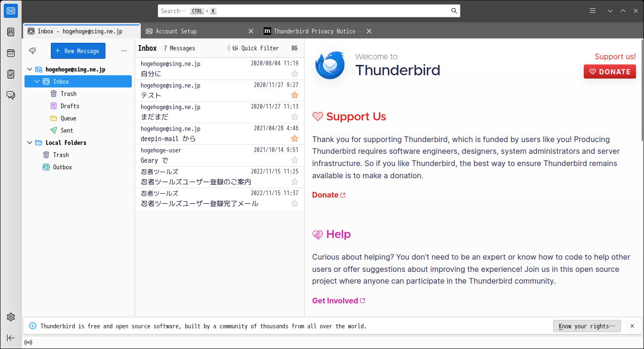Open the message from hogehoge-user
644x349 pixels.
coord(219,156)
